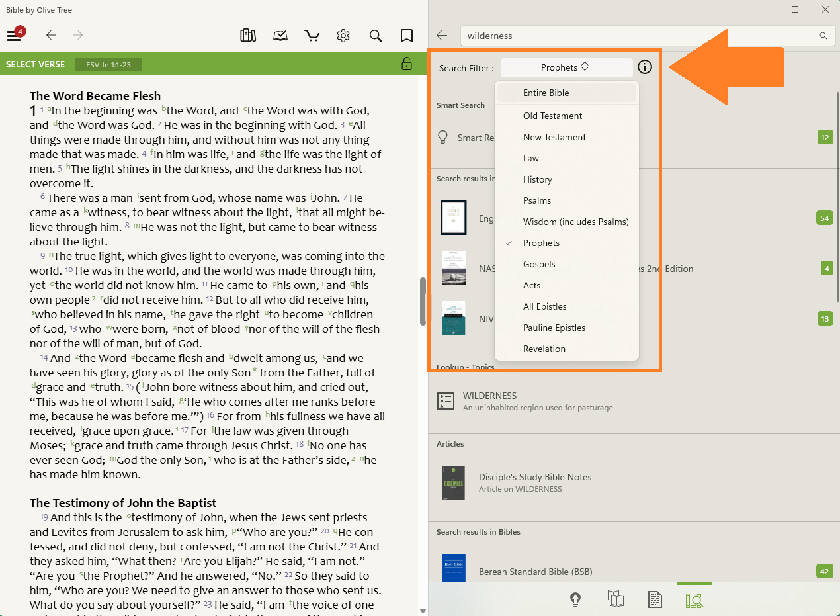Viewport: 840px width, 616px height.
Task: Click SELECT VERSE label
Action: coord(36,64)
